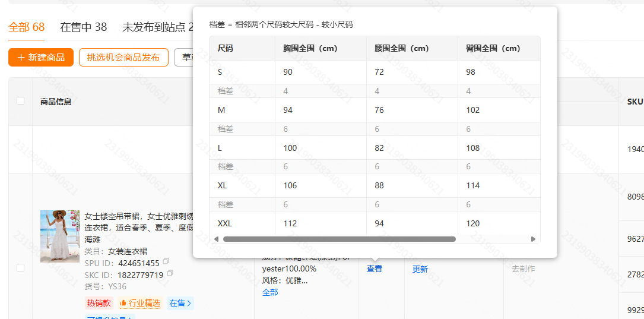Viewport: 644px width, 319px height.
Task: Check the box for the YS36 dress row
Action: click(21, 267)
